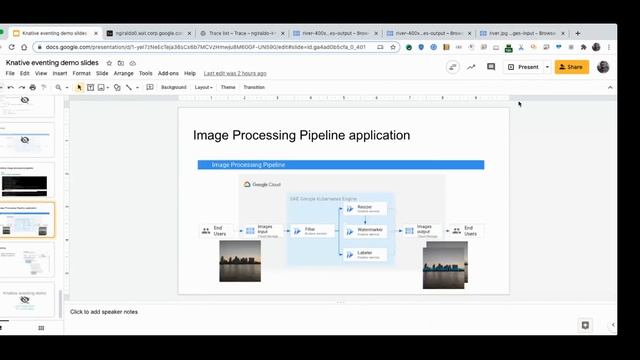Viewport: 640px width, 360px height.
Task: Open the Chrome extensions puzzle icon
Action: point(584,47)
